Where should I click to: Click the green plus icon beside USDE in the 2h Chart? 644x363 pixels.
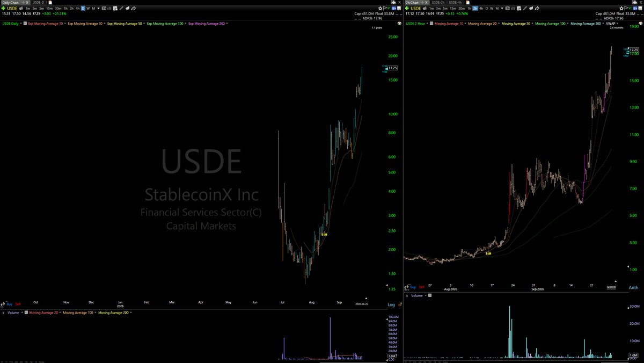pos(407,9)
